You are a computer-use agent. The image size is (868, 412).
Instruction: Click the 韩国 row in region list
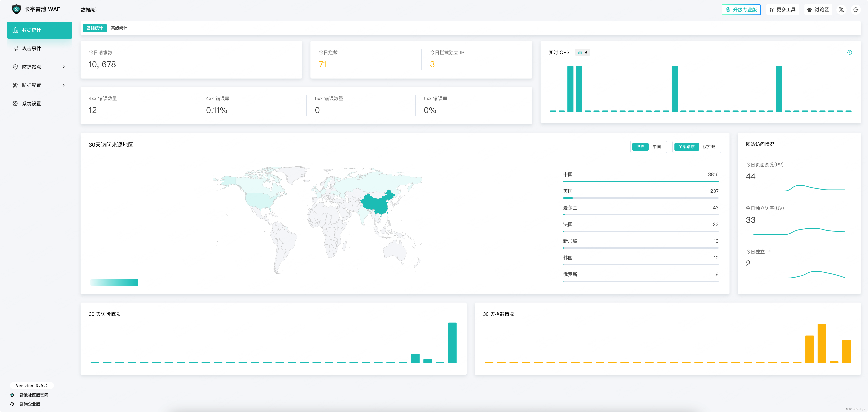click(641, 260)
